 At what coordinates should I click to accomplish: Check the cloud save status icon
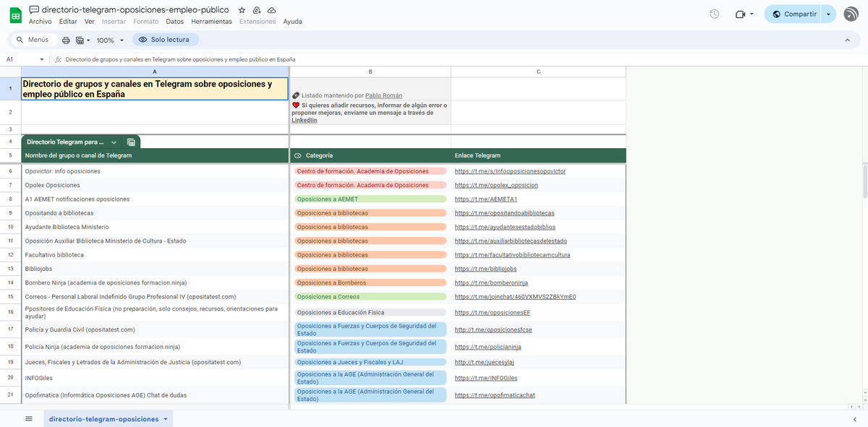[271, 10]
